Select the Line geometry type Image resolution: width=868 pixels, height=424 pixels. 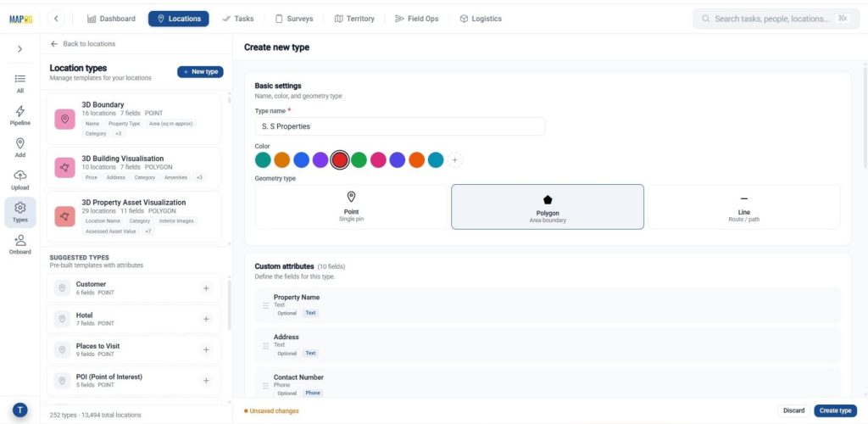pyautogui.click(x=744, y=206)
